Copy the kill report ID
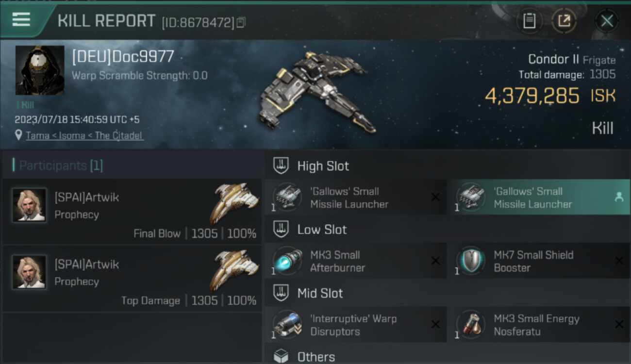Screen dimensions: 631x364 (x=241, y=22)
